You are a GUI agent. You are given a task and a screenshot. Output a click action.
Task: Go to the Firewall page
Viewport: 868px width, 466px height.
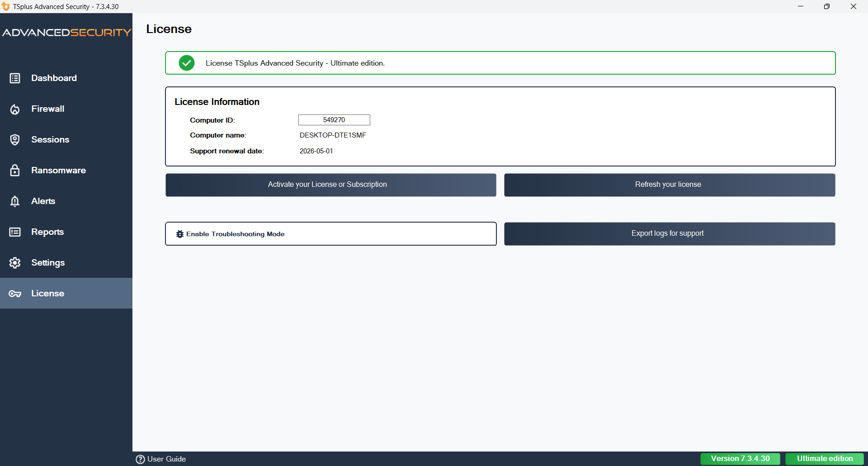click(x=66, y=109)
